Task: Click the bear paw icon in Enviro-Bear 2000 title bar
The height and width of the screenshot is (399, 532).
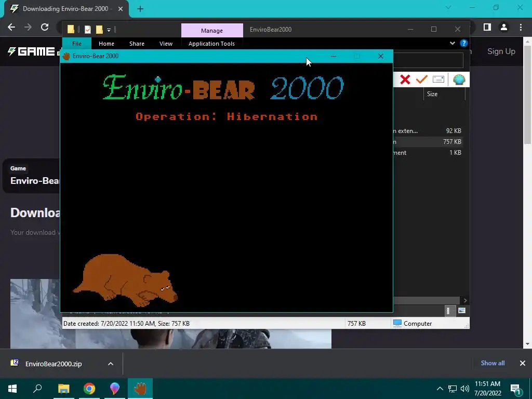Action: [x=66, y=56]
